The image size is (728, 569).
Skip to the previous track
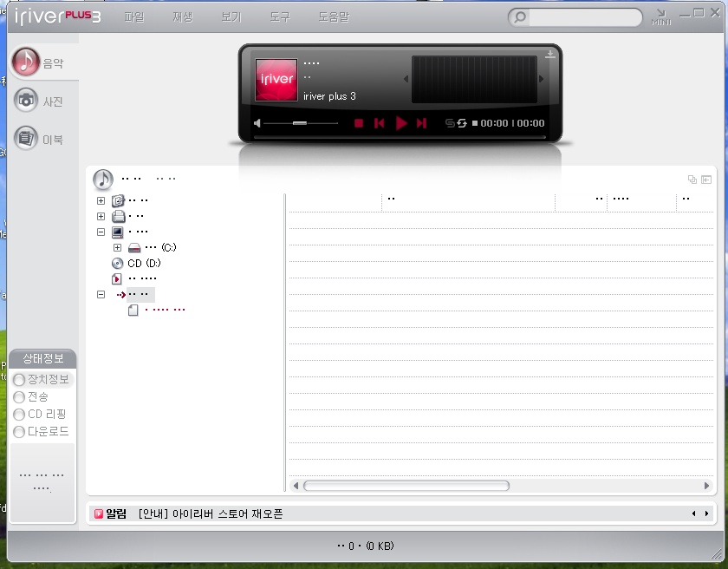[x=380, y=123]
